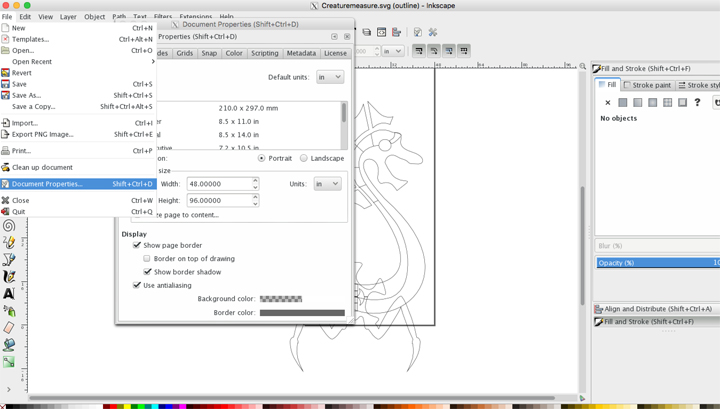
Task: Toggle scale rounded corners button
Action: (434, 50)
